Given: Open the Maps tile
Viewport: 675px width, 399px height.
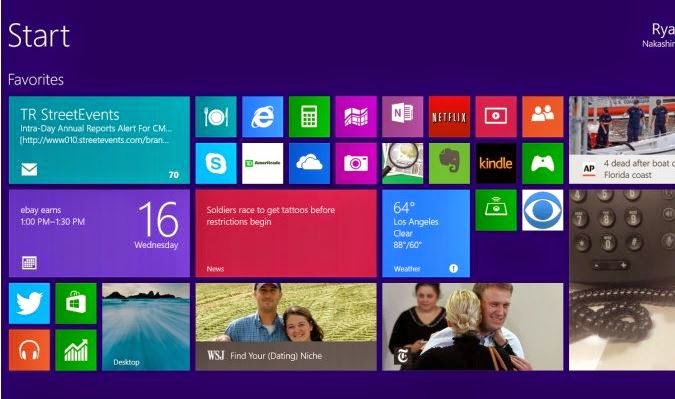Looking at the screenshot, I should 356,117.
